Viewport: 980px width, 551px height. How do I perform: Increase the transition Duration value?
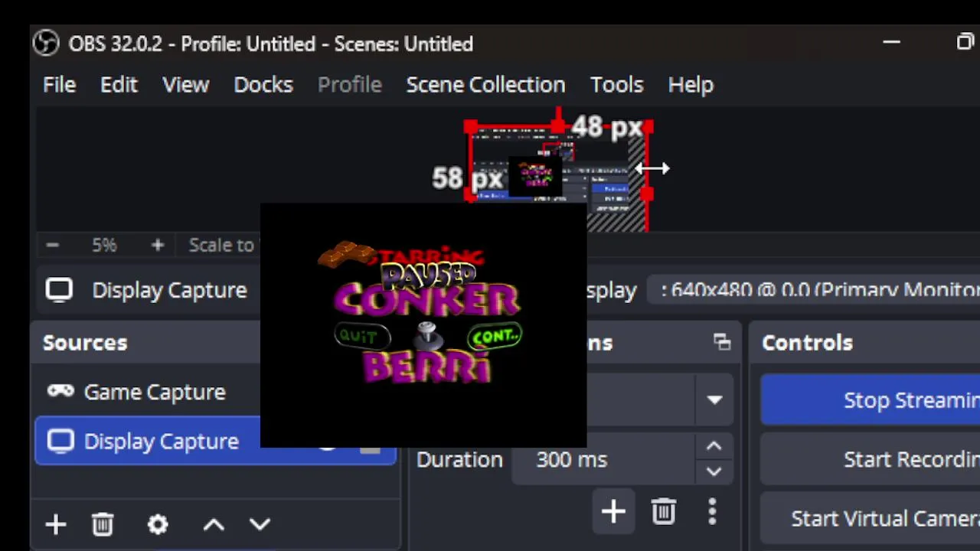714,446
